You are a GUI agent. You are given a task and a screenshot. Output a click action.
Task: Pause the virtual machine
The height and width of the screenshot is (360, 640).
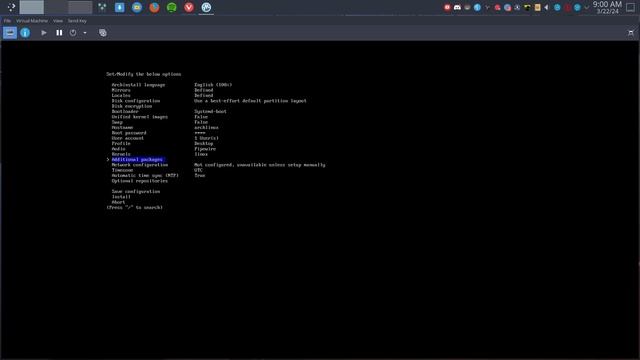pyautogui.click(x=59, y=33)
